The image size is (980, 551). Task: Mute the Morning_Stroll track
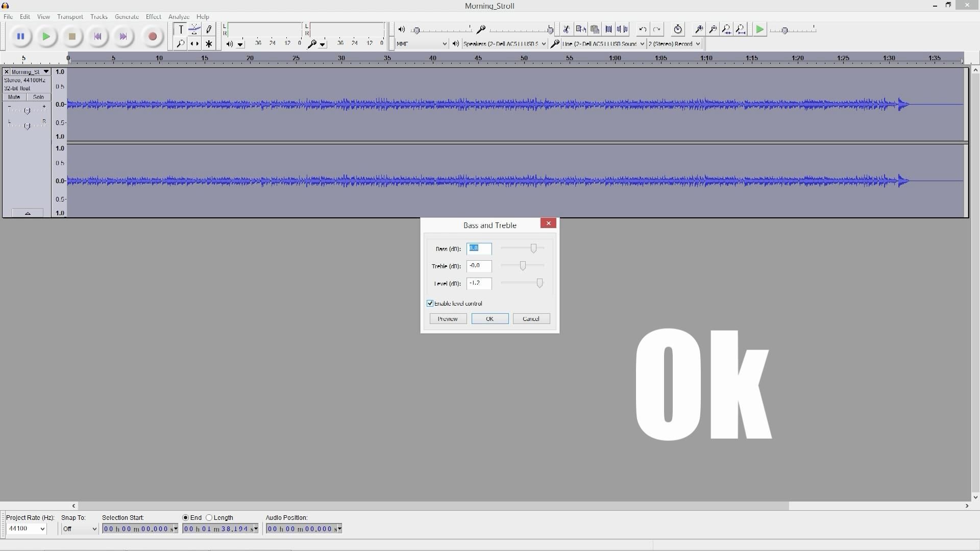13,97
